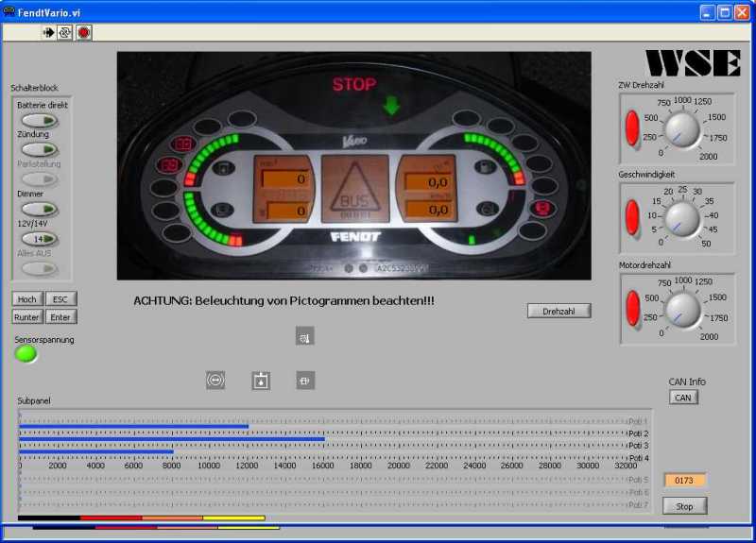Viewport: 756px width, 543px height.
Task: Click the brake warning pictogram icon
Action: coord(215,381)
